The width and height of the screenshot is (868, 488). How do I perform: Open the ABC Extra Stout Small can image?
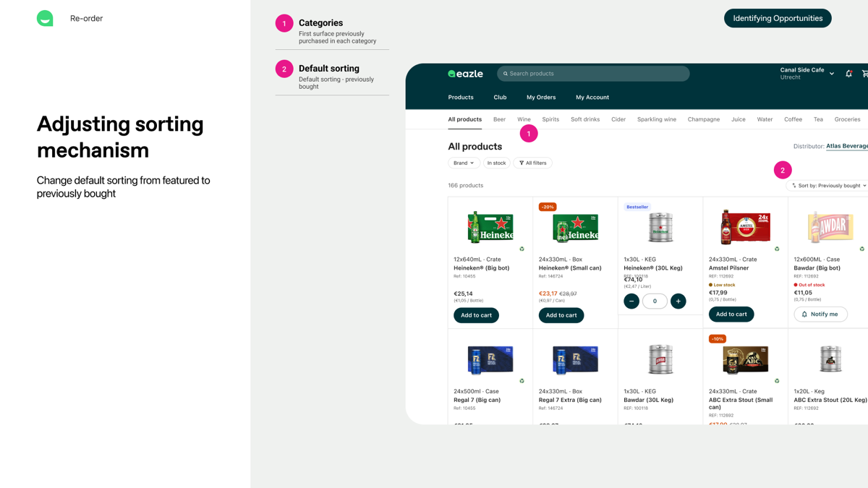pos(745,359)
